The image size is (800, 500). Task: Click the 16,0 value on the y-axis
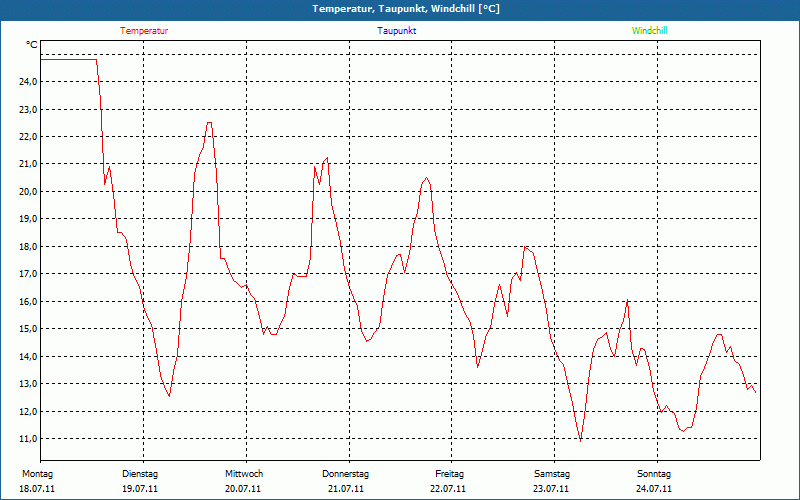(x=28, y=302)
